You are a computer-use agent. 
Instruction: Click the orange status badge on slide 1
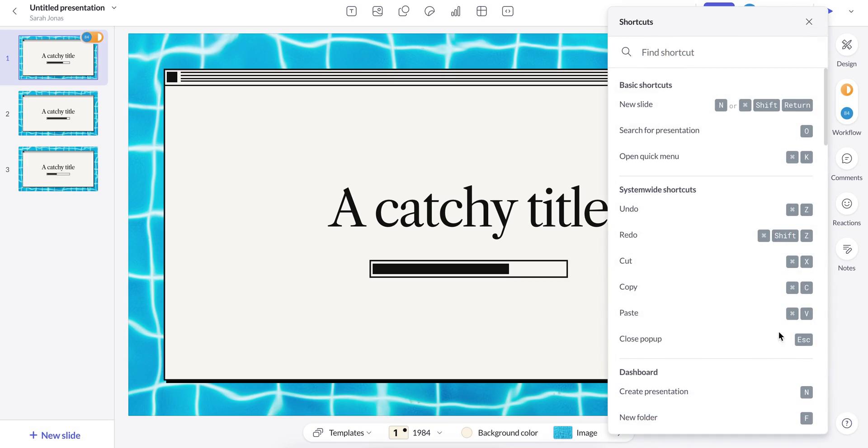(x=98, y=37)
